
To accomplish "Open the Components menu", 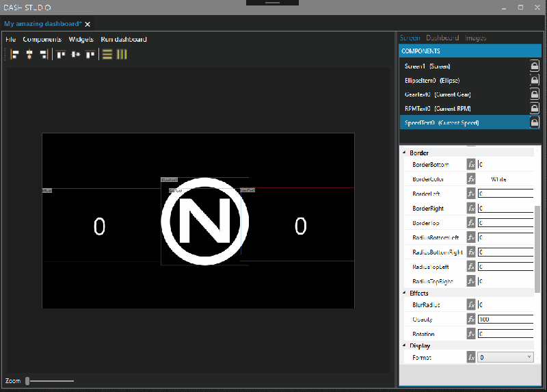I will coord(42,40).
